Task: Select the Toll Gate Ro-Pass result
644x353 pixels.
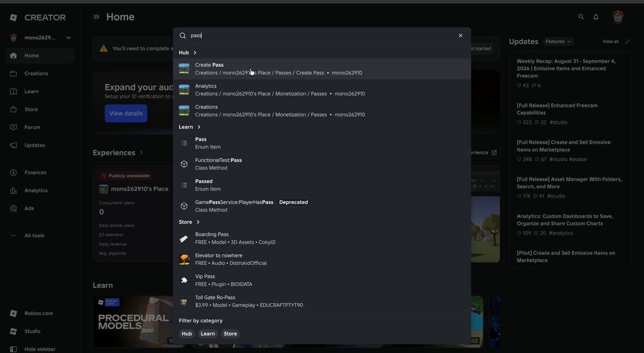Action: [322, 301]
